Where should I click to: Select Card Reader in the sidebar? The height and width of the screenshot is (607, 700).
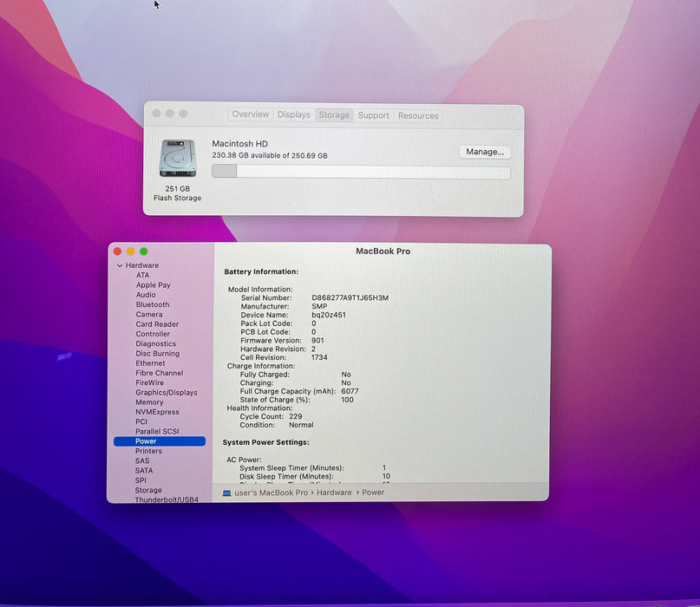pos(157,324)
